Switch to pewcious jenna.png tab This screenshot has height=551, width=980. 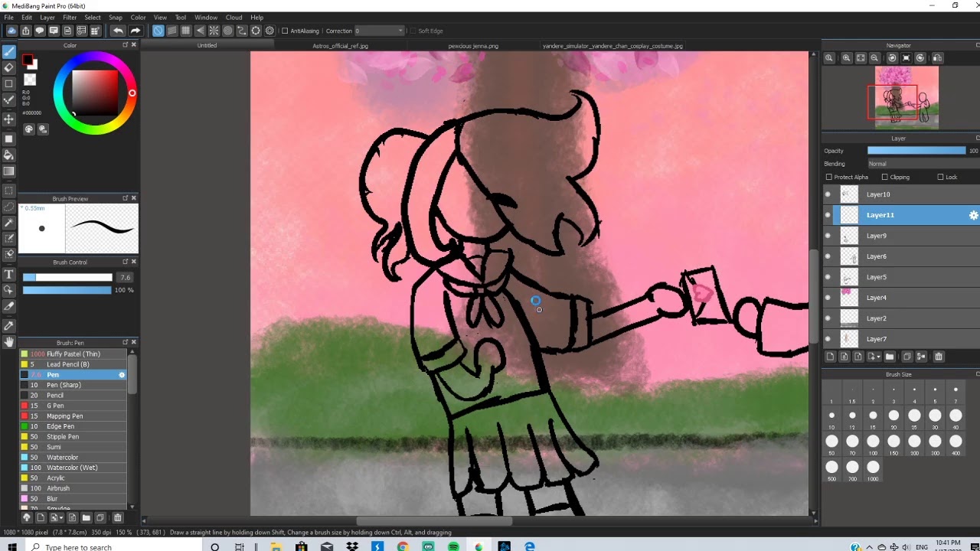pos(473,46)
